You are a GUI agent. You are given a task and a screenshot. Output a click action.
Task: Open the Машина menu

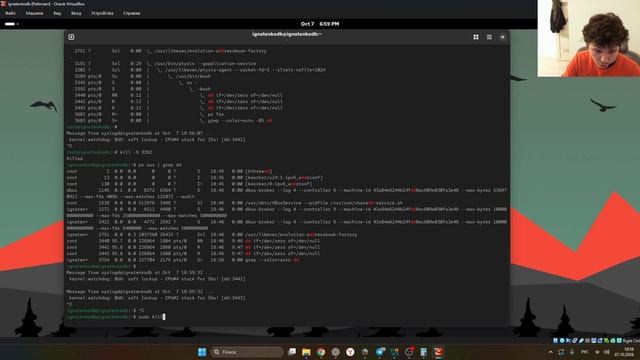click(34, 13)
